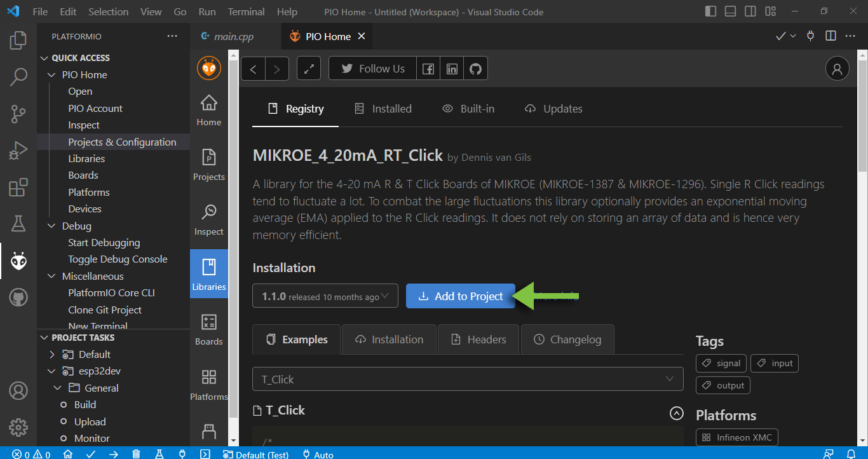Click PlatformIO Clean trash icon in status bar
868x459 pixels.
[136, 454]
